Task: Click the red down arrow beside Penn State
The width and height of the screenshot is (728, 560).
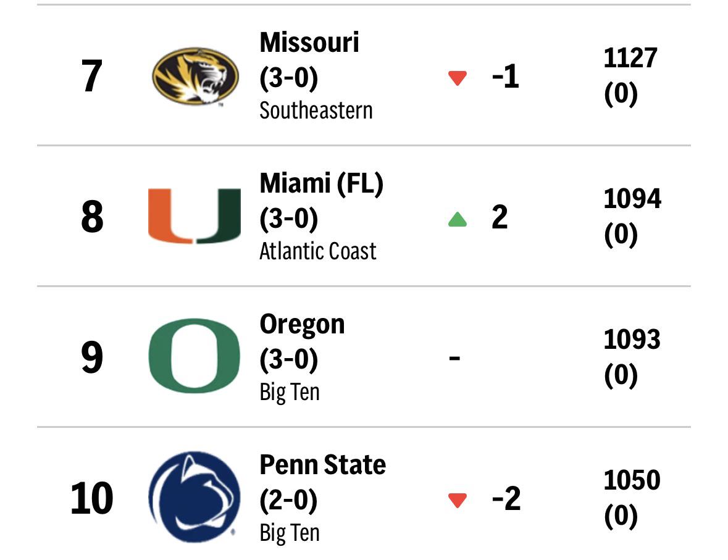Action: [458, 500]
